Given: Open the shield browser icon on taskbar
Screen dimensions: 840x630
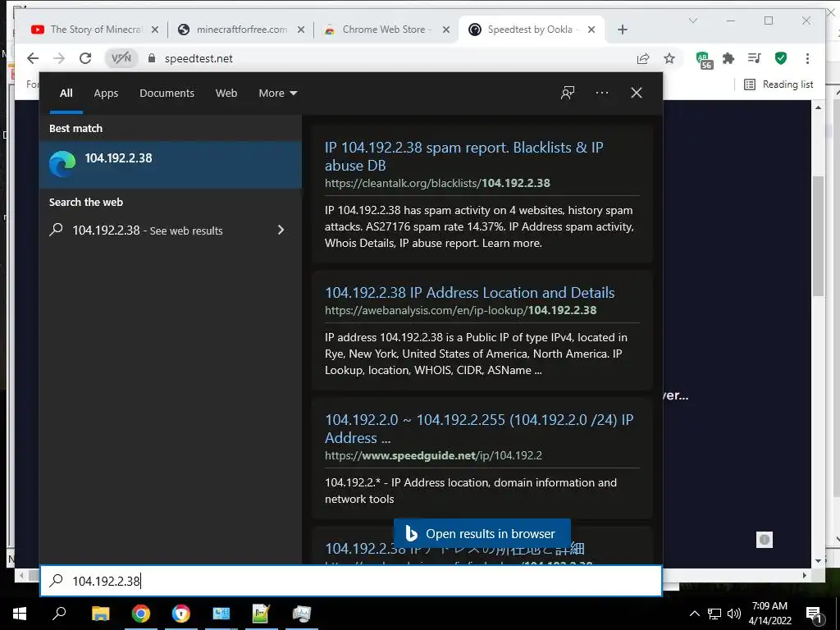Looking at the screenshot, I should [181, 614].
